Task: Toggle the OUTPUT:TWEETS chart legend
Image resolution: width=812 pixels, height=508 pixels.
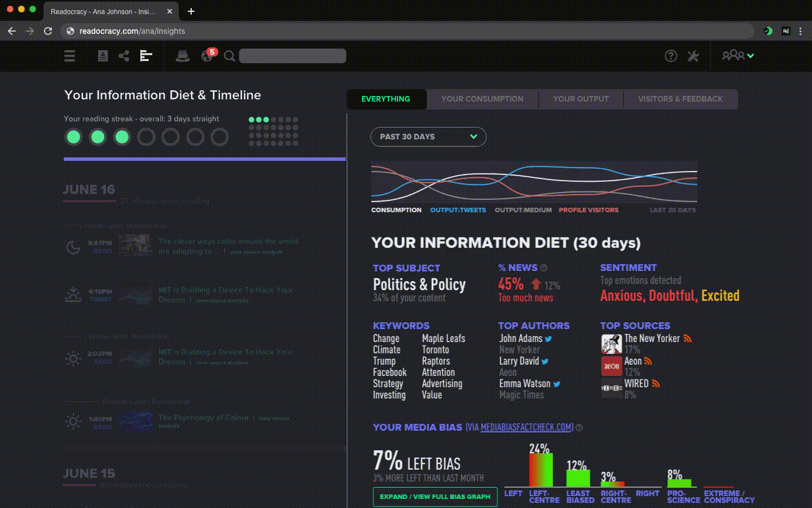Action: coord(458,210)
